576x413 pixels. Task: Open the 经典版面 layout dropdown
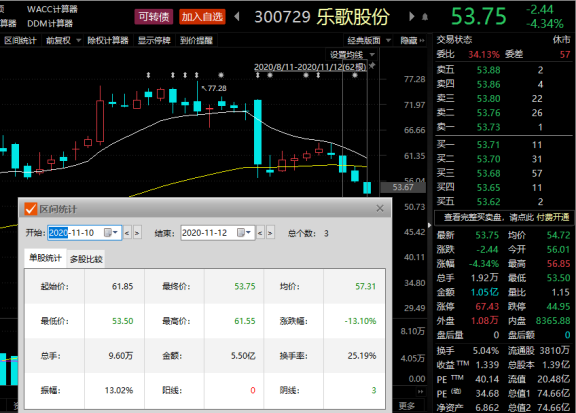[368, 40]
